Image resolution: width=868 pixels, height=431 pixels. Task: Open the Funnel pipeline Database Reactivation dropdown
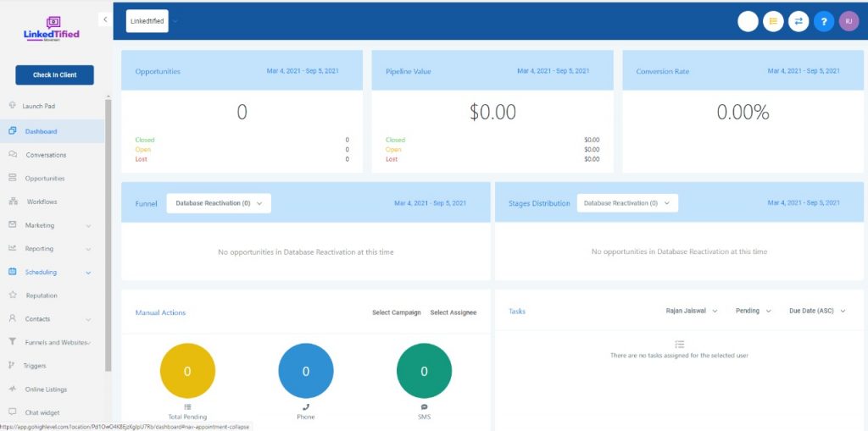219,203
